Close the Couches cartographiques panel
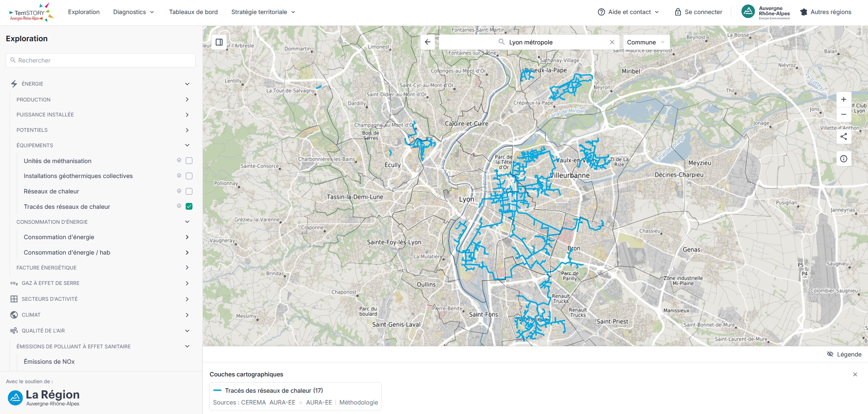Viewport: 868px width, 414px height. [x=855, y=375]
